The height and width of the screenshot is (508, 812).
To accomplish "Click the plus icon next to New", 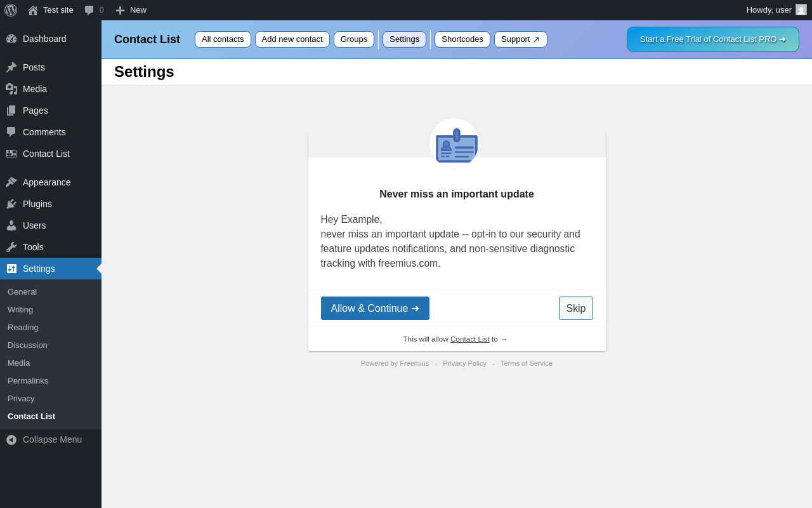I will tap(120, 10).
